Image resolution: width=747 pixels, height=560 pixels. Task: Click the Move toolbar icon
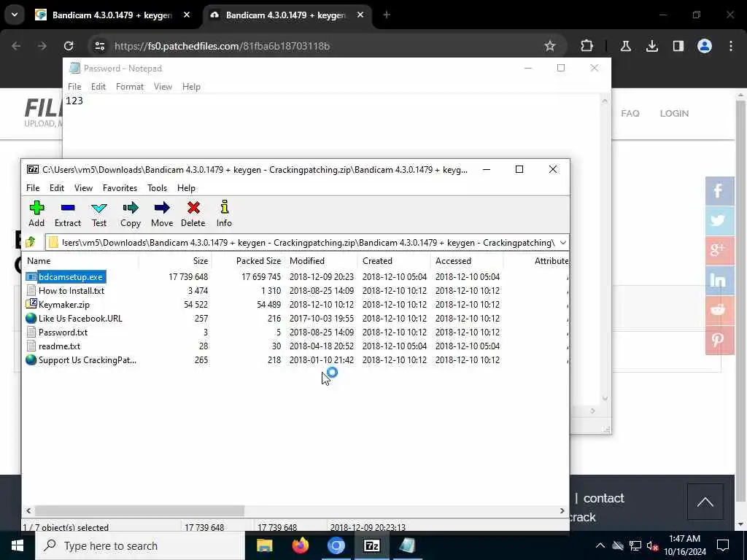162,214
